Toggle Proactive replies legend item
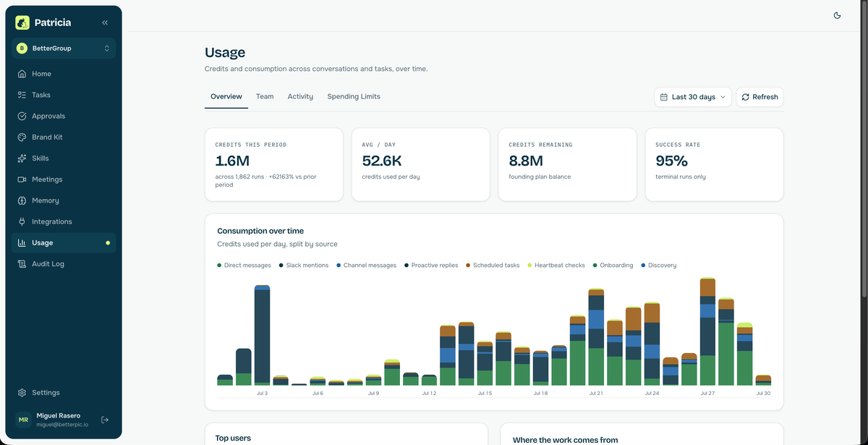 431,266
